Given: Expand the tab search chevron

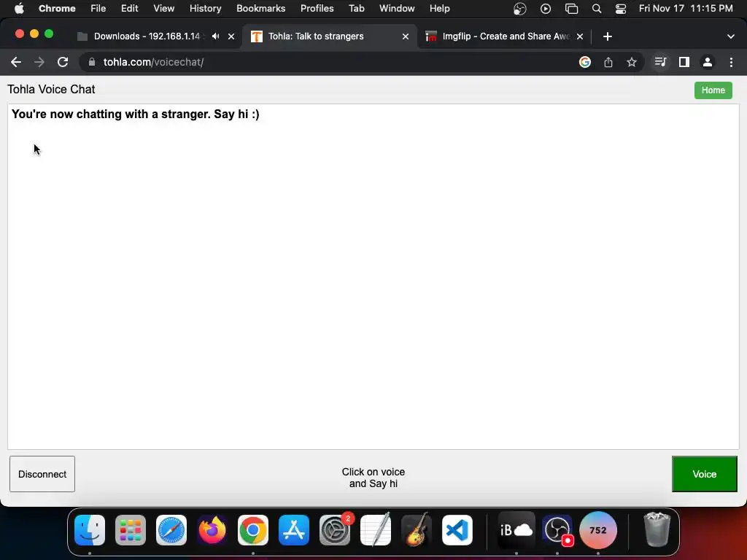Looking at the screenshot, I should 731,36.
